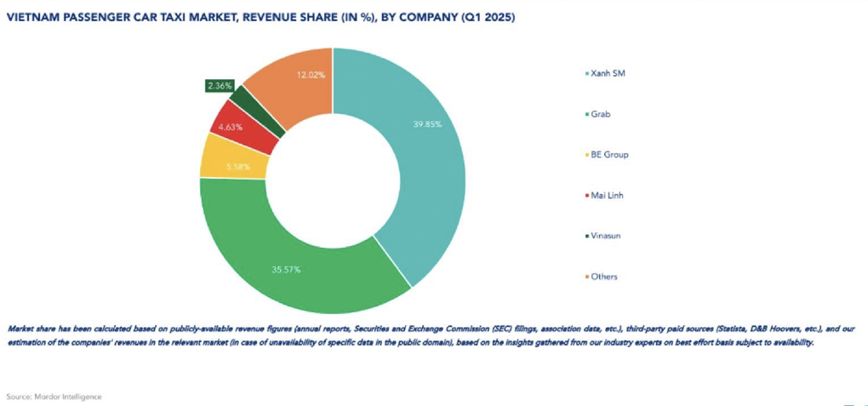Click the Vinasun legend entry
Screen dimensions: 868x406
coord(602,236)
